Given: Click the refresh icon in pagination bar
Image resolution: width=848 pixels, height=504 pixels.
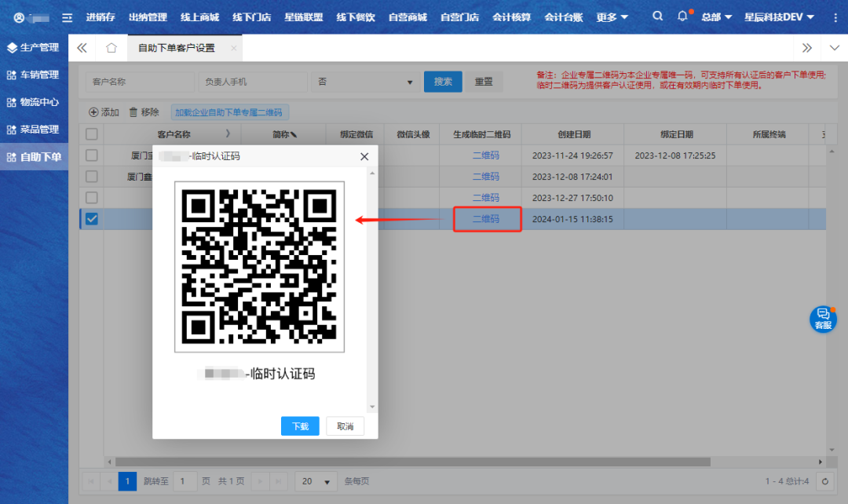Looking at the screenshot, I should [x=824, y=481].
